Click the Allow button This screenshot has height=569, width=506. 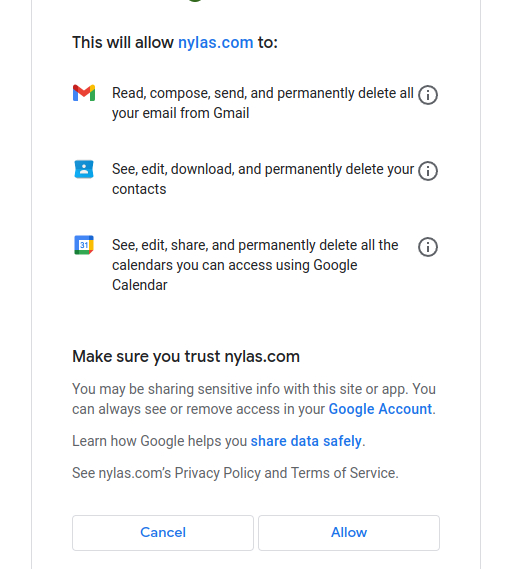click(349, 533)
